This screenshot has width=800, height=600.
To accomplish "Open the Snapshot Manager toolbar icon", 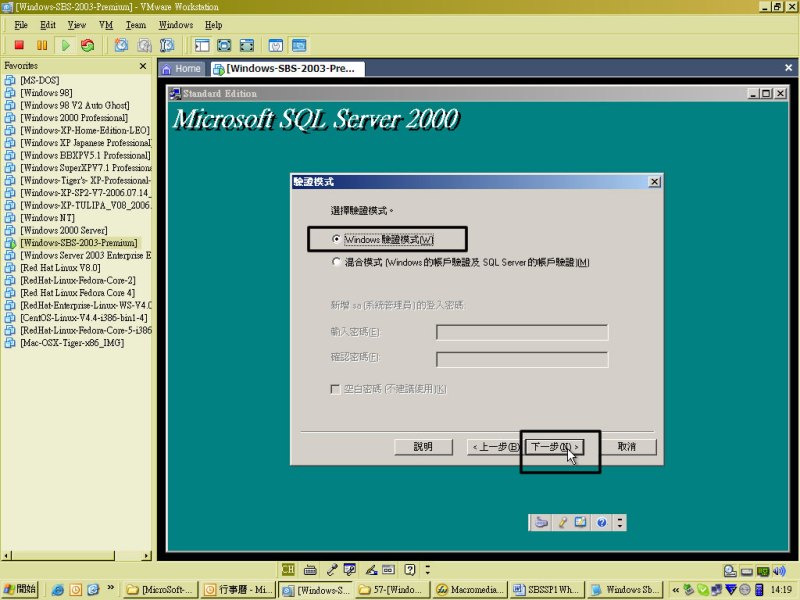I will click(x=167, y=45).
